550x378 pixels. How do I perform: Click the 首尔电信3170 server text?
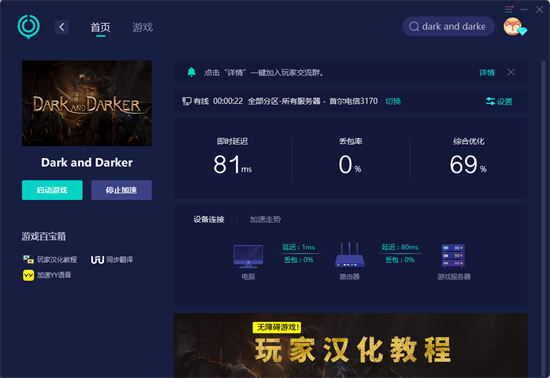click(x=354, y=101)
